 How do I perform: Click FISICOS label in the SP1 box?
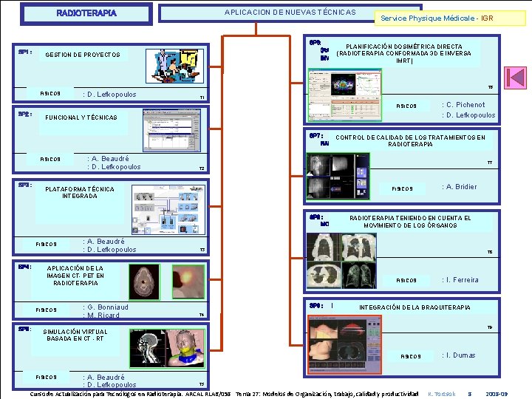50,93
